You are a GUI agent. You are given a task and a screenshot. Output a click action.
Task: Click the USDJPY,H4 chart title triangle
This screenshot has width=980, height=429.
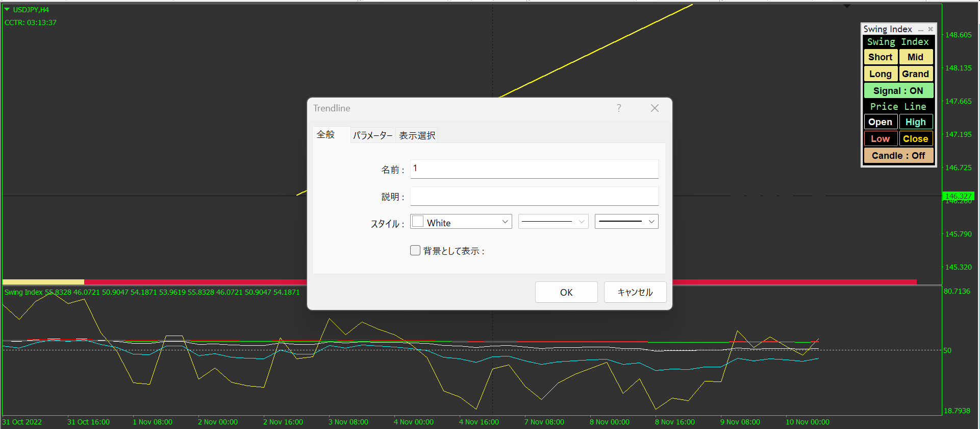tap(7, 10)
